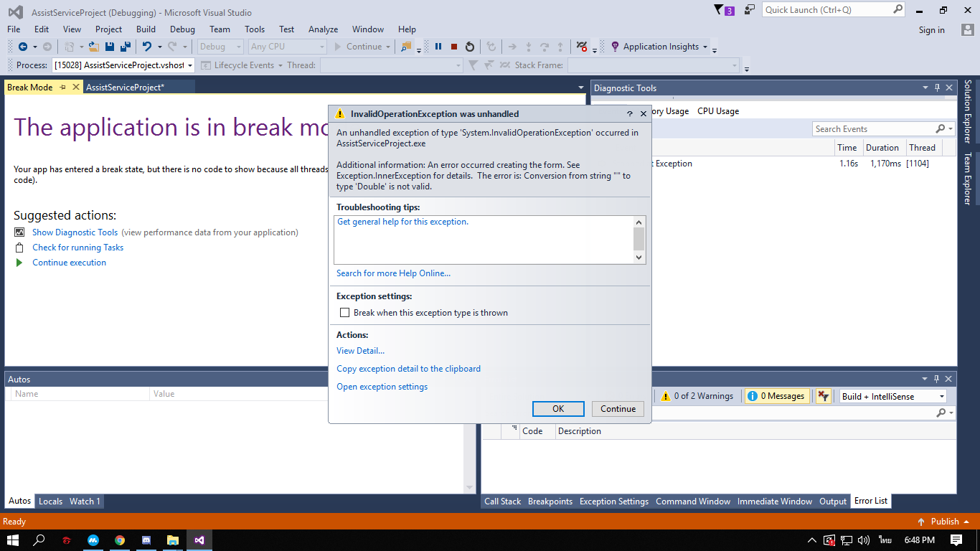The height and width of the screenshot is (551, 980).
Task: Toggle the 0 Messages filter
Action: click(776, 396)
